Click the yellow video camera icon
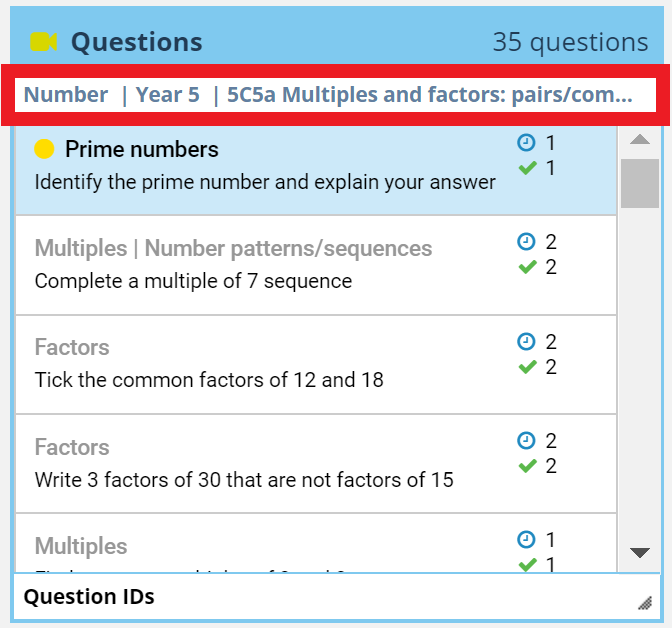The height and width of the screenshot is (628, 672). tap(44, 42)
